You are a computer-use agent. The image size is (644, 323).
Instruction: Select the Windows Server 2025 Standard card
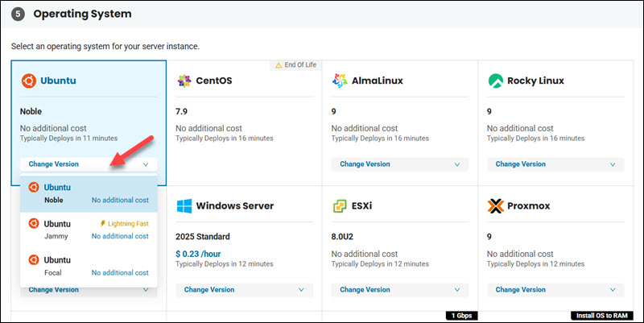[x=244, y=248]
